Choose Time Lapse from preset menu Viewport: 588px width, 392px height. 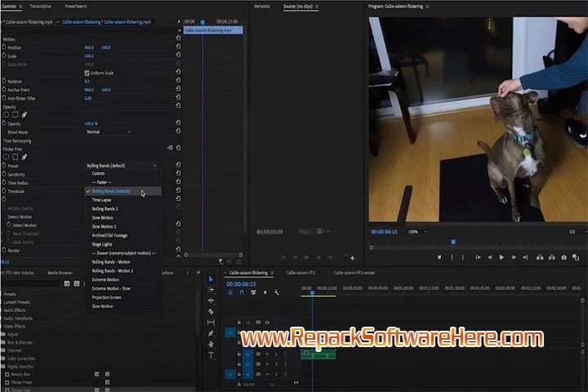pos(101,200)
